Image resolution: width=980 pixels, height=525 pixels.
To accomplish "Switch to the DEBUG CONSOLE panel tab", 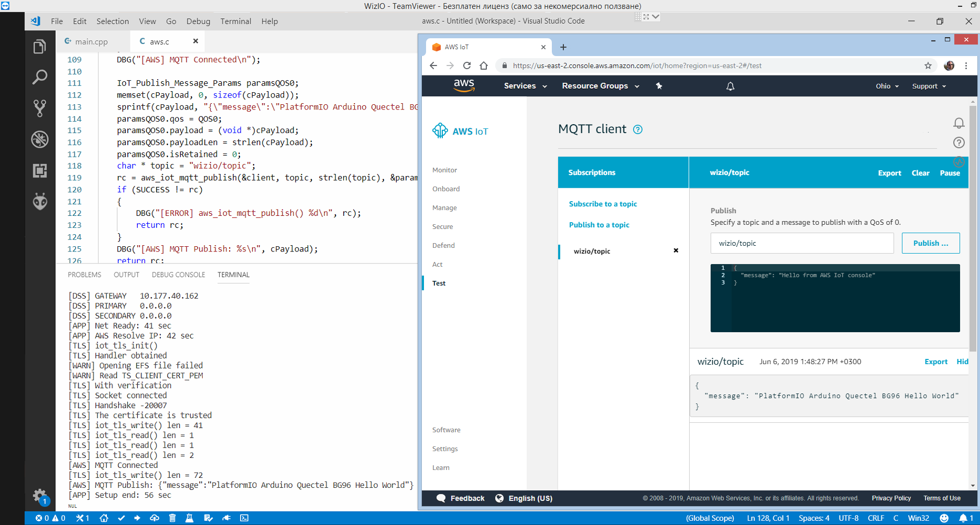I will (179, 275).
